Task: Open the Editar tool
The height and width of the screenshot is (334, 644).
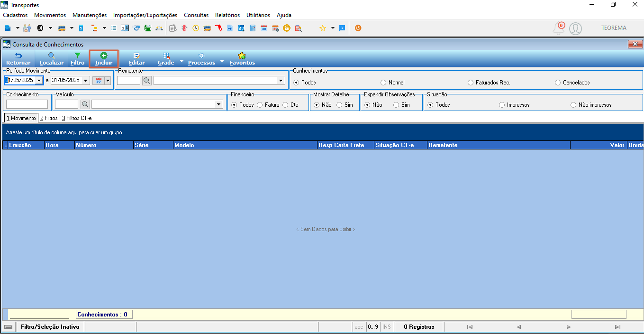Action: click(x=136, y=59)
